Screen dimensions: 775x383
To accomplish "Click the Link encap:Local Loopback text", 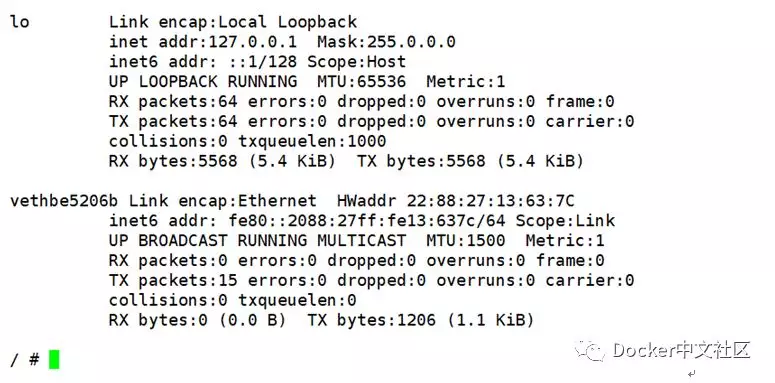I will (x=233, y=22).
